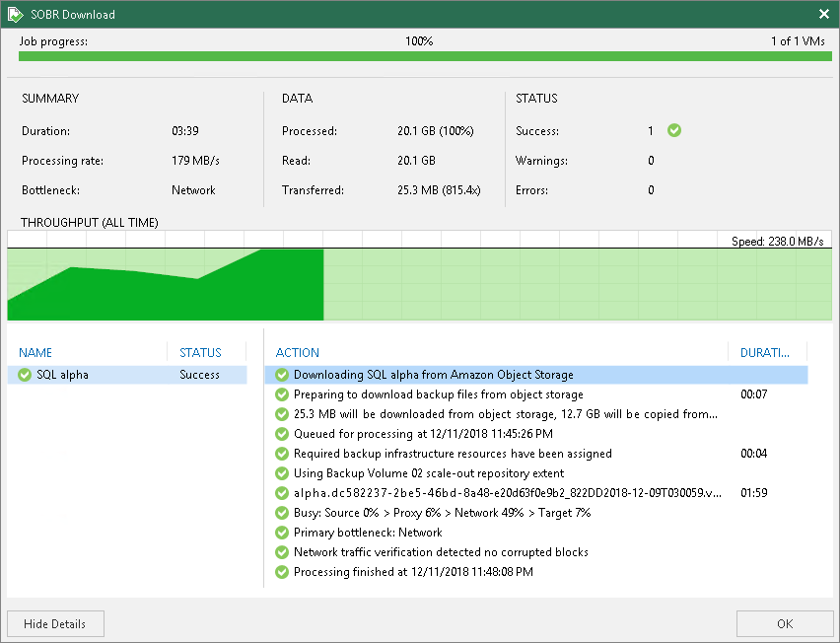Click the '1 of 1 VMs' counter

pos(798,41)
